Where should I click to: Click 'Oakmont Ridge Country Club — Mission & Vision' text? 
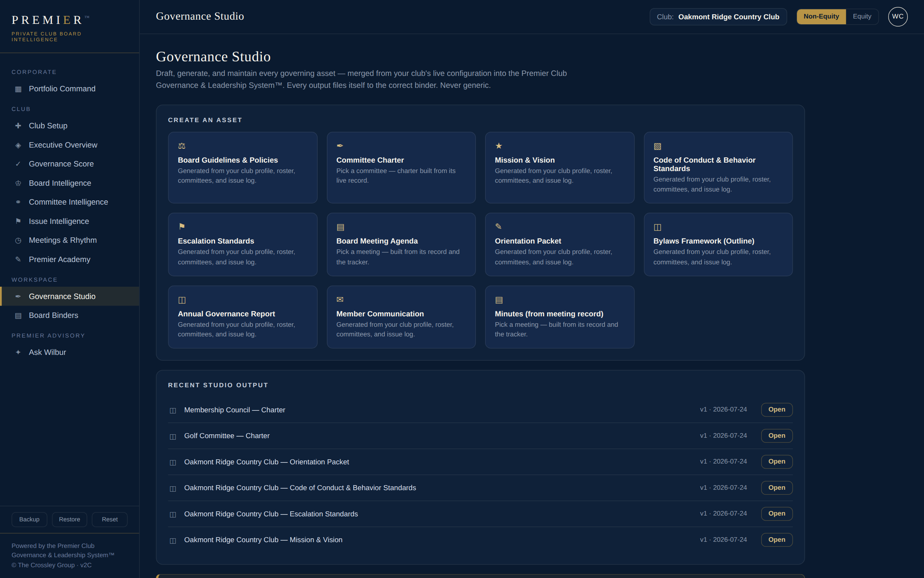(263, 540)
